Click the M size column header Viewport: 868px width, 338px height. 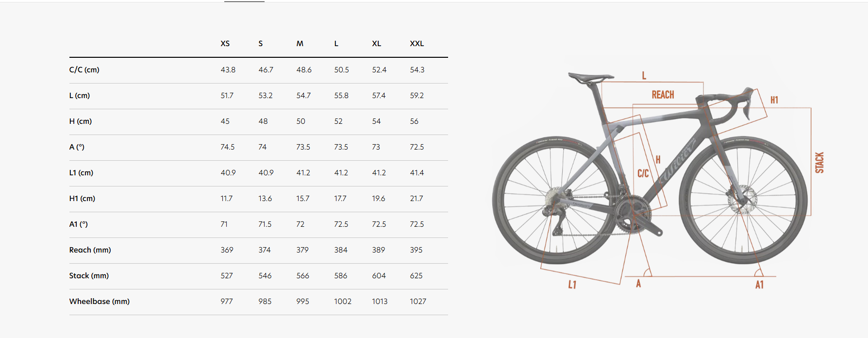coord(300,44)
